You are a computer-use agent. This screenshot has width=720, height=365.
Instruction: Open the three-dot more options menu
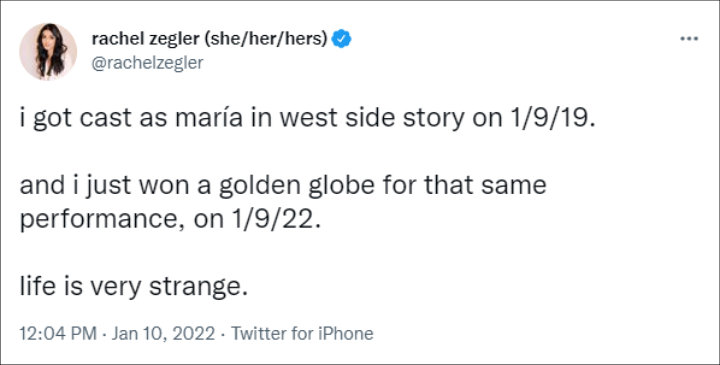(x=689, y=39)
